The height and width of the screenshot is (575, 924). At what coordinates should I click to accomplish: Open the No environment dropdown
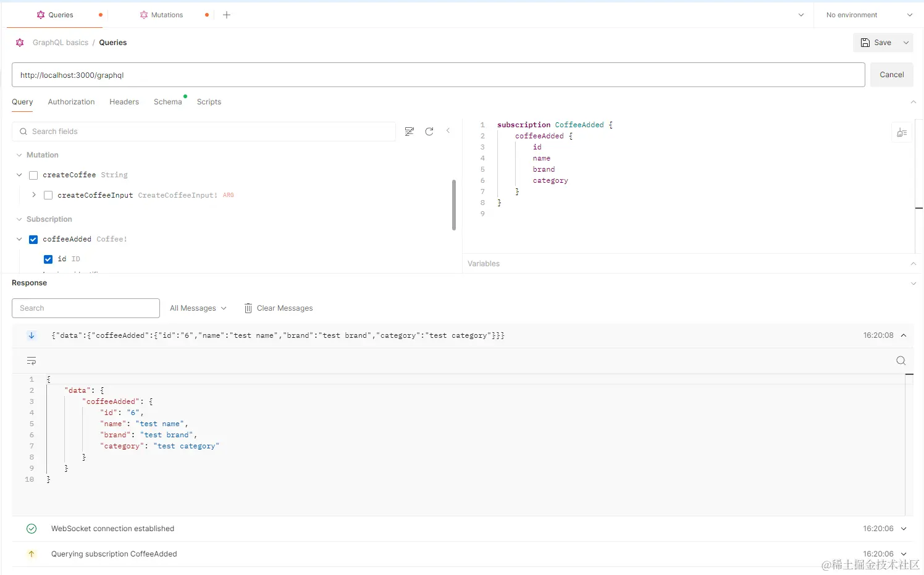point(869,15)
